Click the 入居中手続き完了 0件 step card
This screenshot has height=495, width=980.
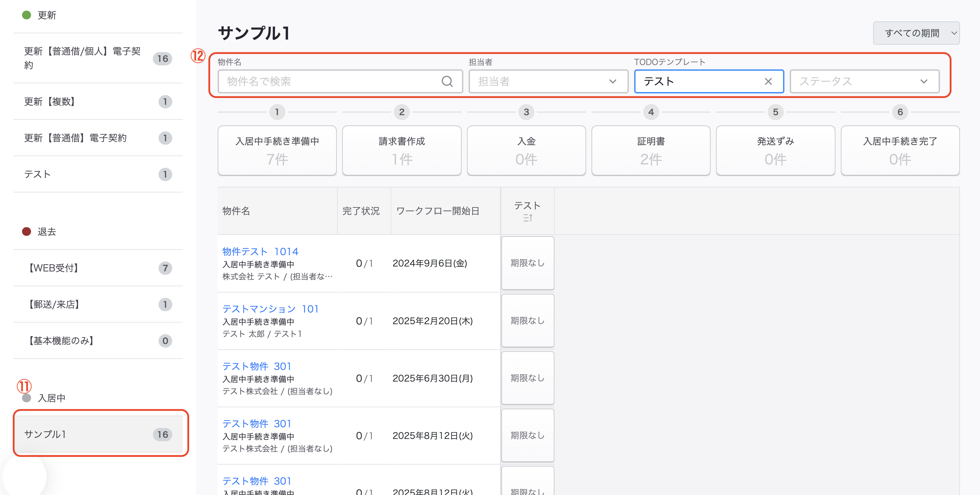(x=900, y=150)
